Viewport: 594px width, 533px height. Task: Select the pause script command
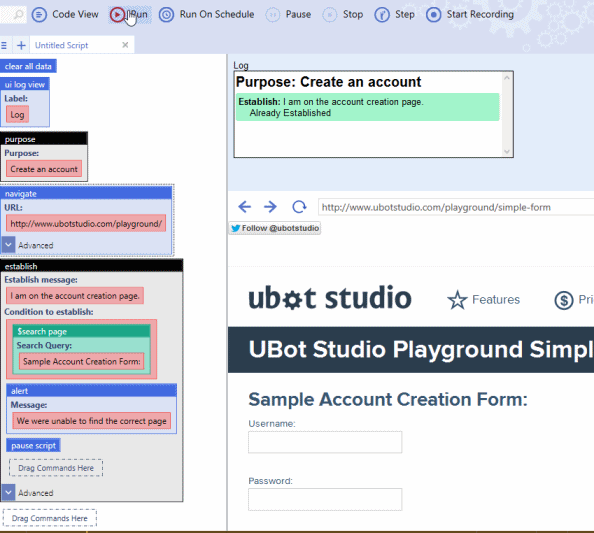(33, 445)
